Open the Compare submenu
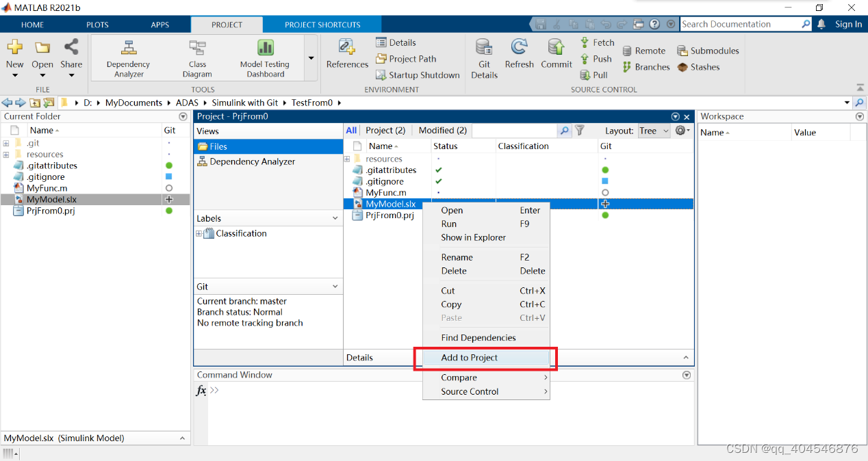This screenshot has height=461, width=868. click(x=486, y=378)
